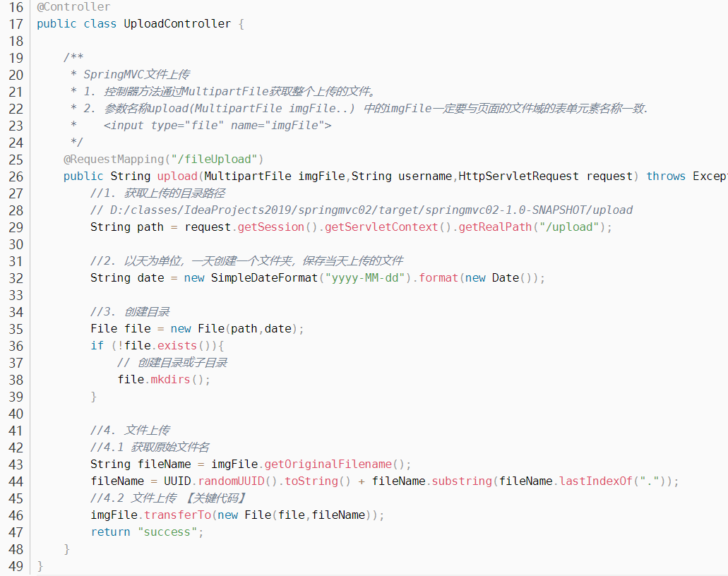Screen dimensions: 728x576
Task: Click the transferTo method call
Action: tap(177, 515)
